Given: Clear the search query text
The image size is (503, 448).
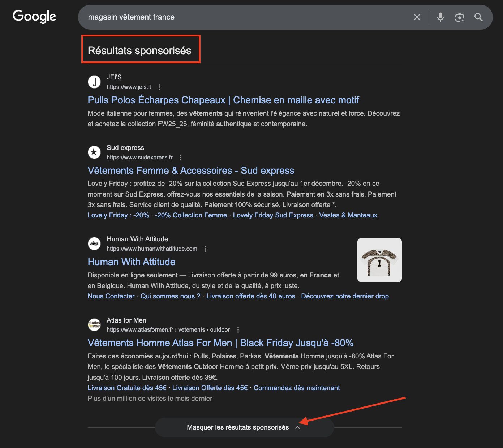Looking at the screenshot, I should click(x=417, y=17).
